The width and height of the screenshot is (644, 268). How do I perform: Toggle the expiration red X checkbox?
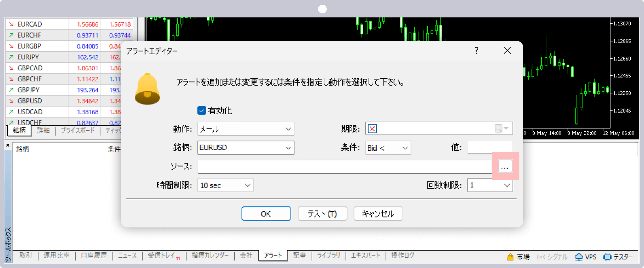tap(372, 129)
